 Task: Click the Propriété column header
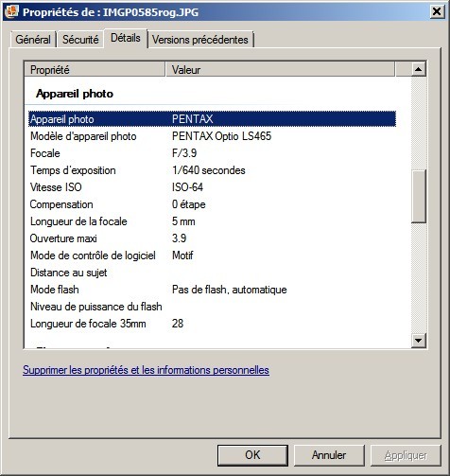(x=95, y=69)
